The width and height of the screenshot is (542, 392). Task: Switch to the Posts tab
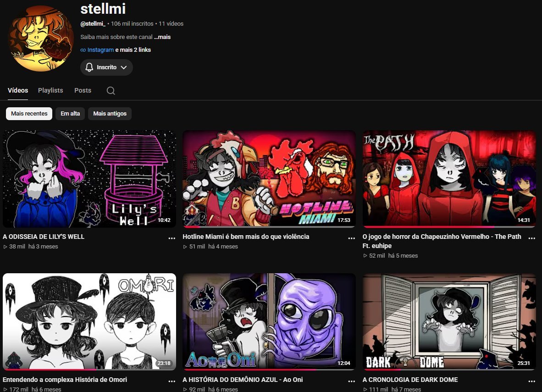click(x=83, y=90)
